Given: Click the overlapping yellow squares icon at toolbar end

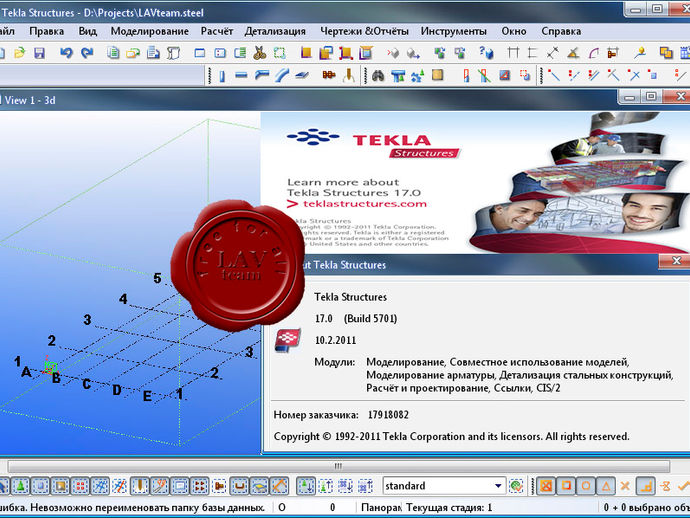Looking at the screenshot, I should tap(666, 53).
